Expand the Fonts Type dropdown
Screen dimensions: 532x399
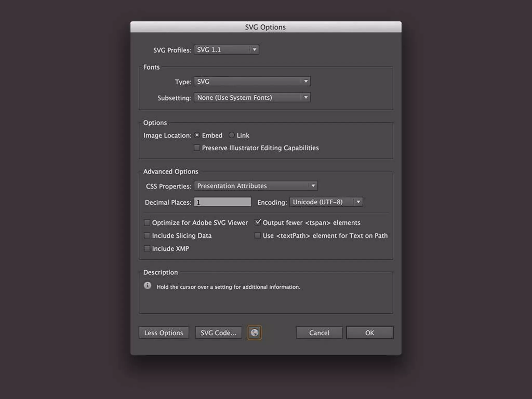click(252, 81)
